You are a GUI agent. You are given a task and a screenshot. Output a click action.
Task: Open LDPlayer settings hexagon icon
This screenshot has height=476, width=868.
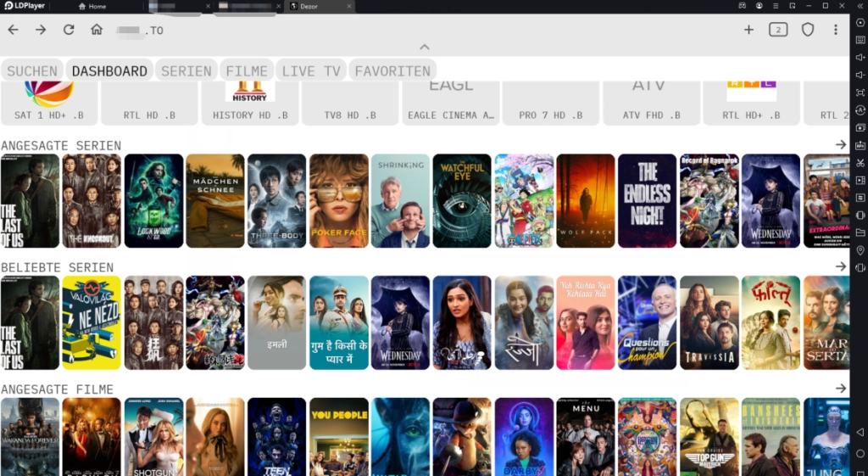(860, 22)
